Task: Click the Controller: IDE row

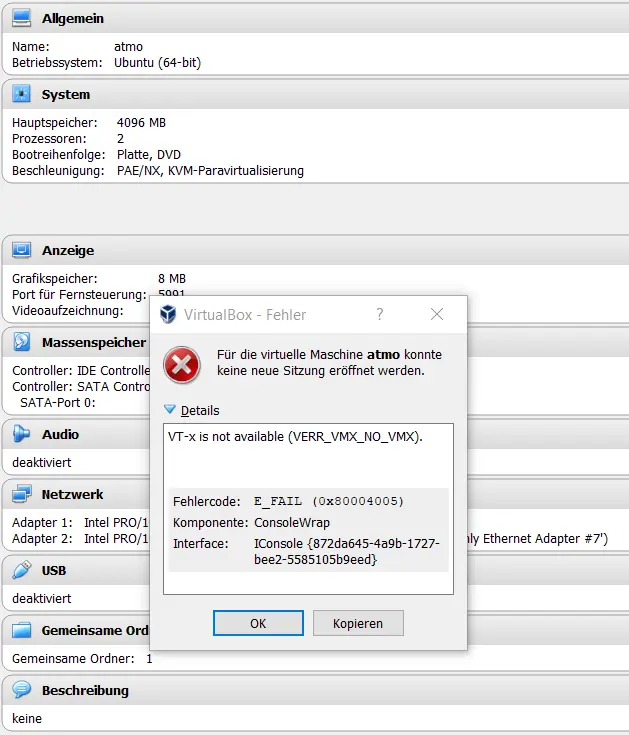Action: coord(81,371)
